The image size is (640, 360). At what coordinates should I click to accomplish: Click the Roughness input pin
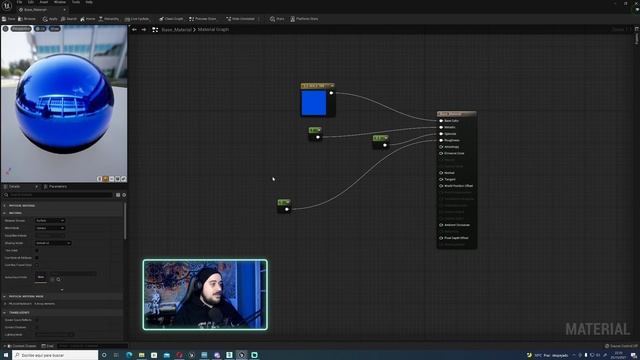click(x=441, y=140)
